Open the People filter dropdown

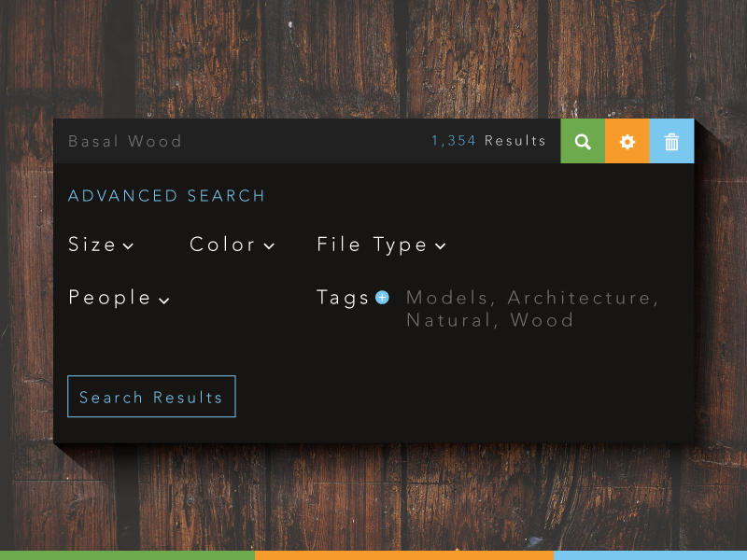(x=118, y=298)
